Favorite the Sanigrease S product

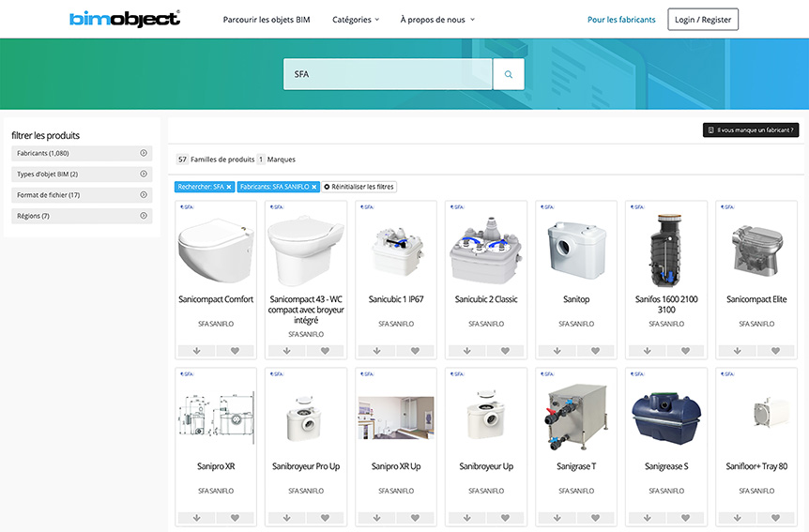685,518
